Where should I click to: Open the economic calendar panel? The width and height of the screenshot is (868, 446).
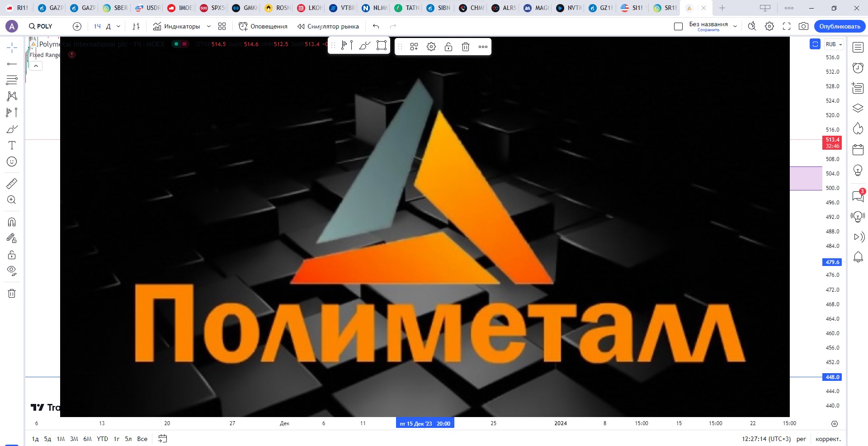(x=858, y=150)
